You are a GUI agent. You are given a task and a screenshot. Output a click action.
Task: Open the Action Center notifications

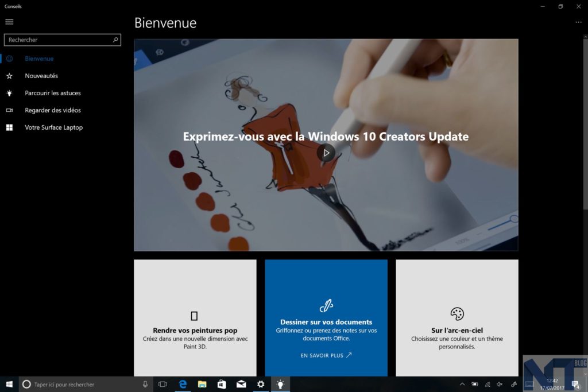(x=575, y=384)
